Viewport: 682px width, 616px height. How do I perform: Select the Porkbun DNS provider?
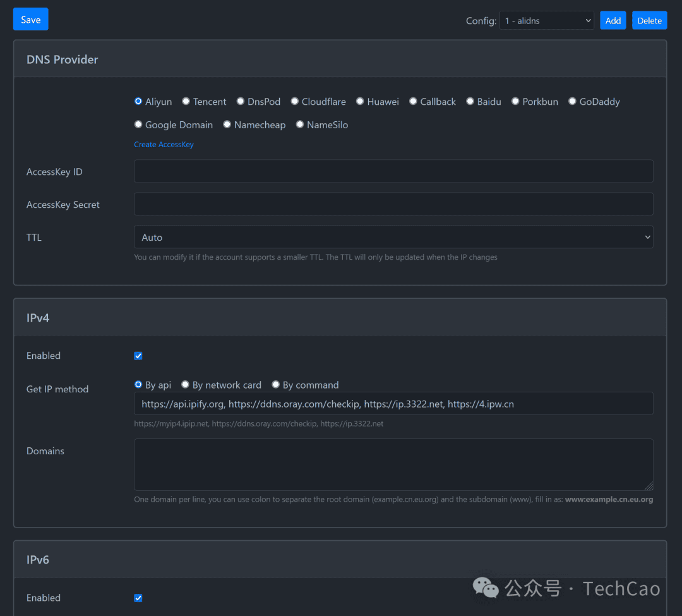click(x=515, y=101)
